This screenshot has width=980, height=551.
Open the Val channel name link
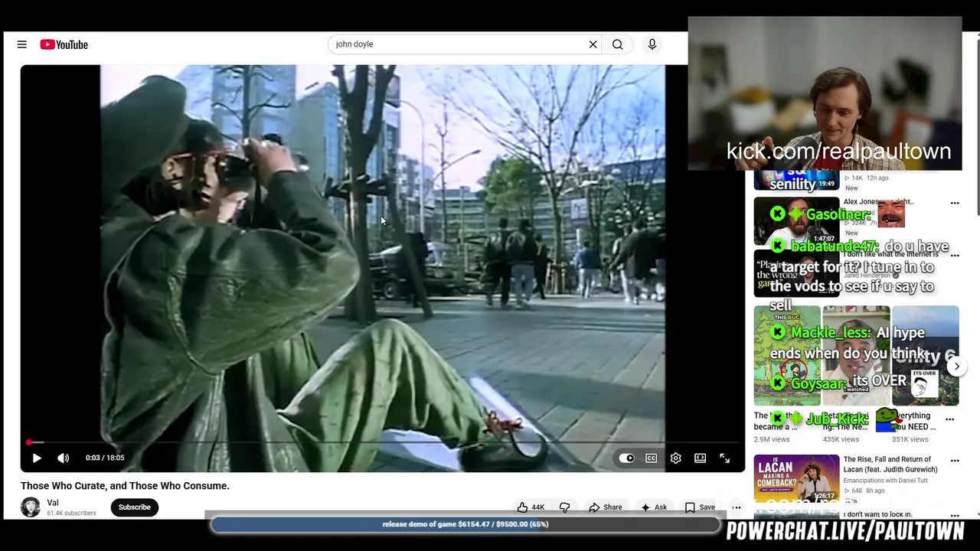tap(53, 503)
